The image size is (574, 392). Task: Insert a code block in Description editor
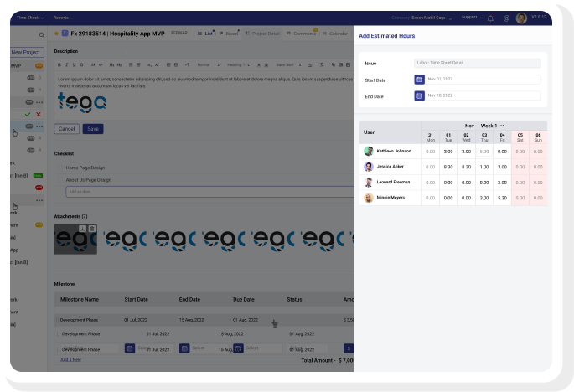[x=101, y=64]
